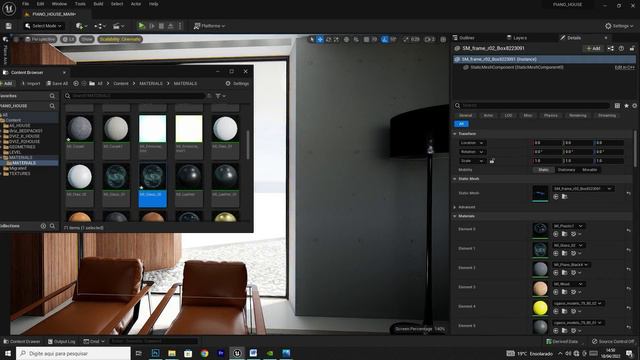
Task: Browse to Static Mesh asset in Content Browser
Action: 564,197
